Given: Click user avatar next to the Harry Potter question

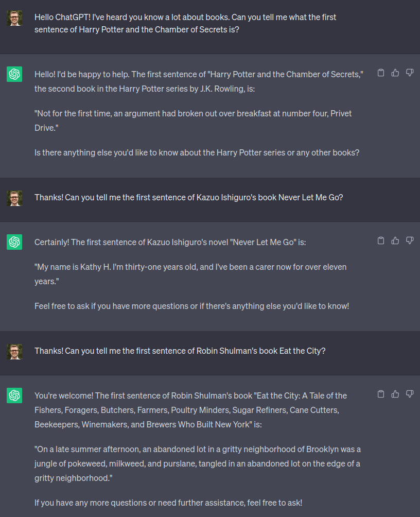Looking at the screenshot, I should click(14, 18).
